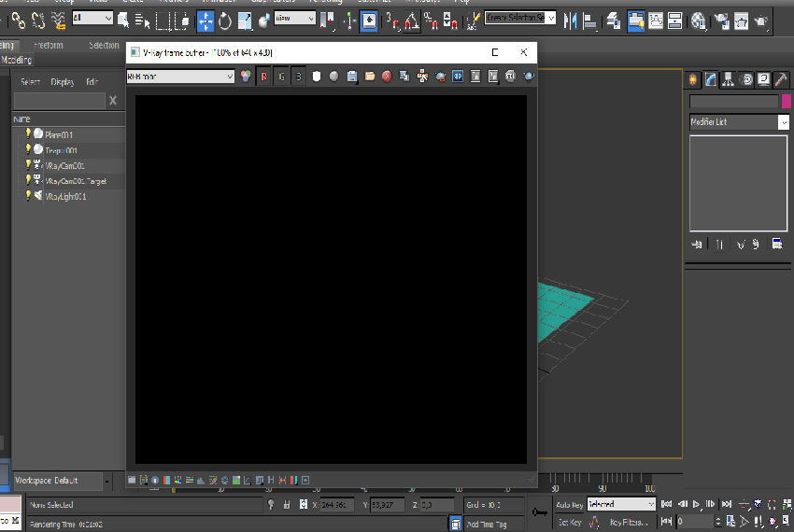This screenshot has width=794, height=532.
Task: Play the animation
Action: tap(696, 504)
